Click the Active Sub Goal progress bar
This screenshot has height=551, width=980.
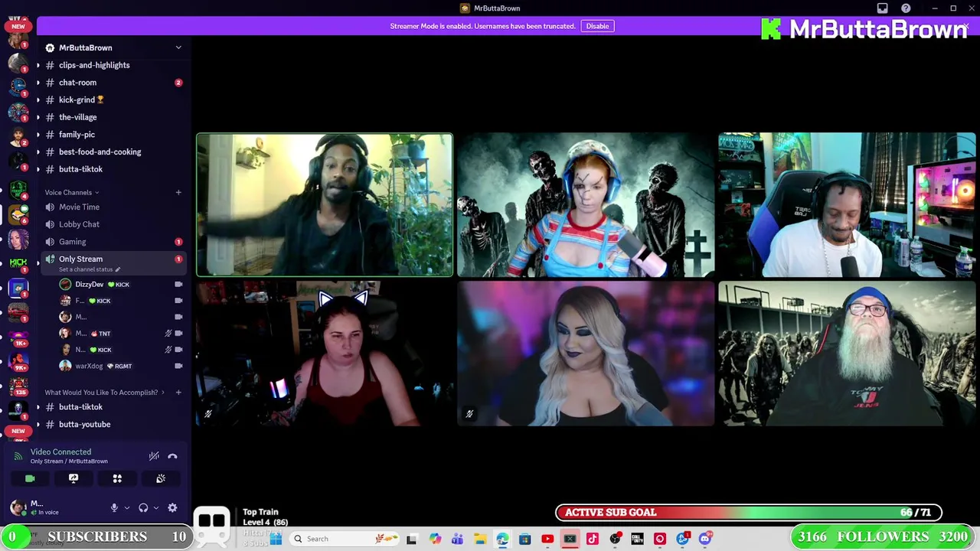[x=749, y=513]
